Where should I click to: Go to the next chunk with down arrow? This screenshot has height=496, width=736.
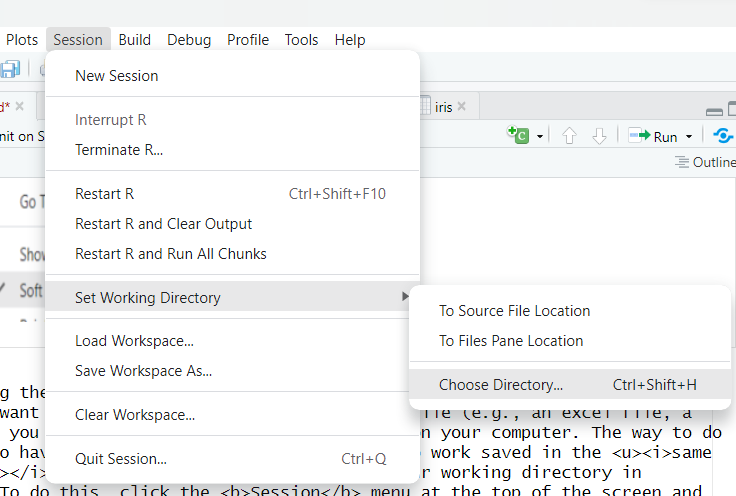599,136
